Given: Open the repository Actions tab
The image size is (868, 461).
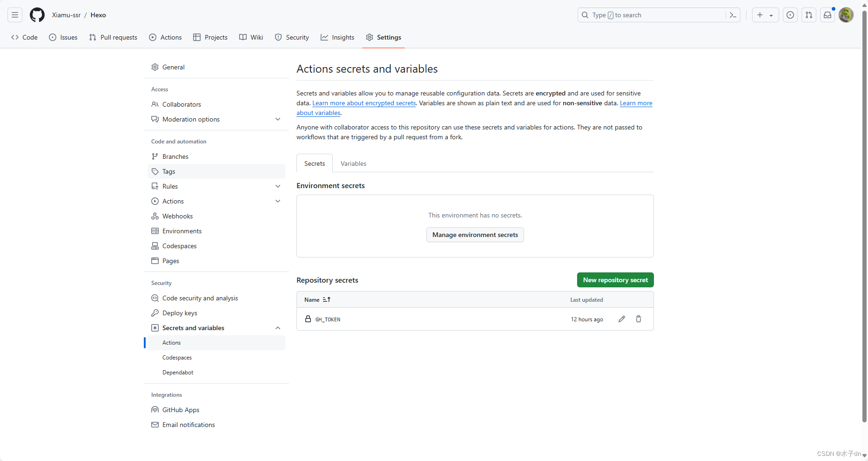Looking at the screenshot, I should tap(165, 37).
